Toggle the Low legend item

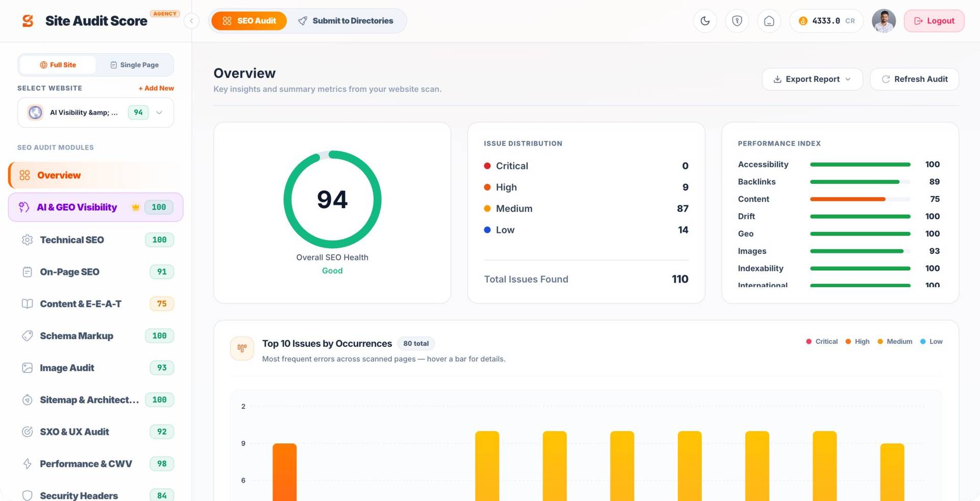point(931,341)
